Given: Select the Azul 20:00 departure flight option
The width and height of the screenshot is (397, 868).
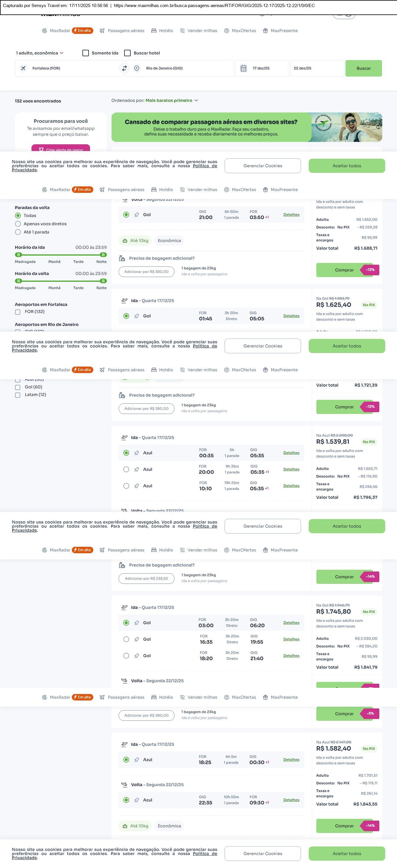Looking at the screenshot, I should 126,469.
